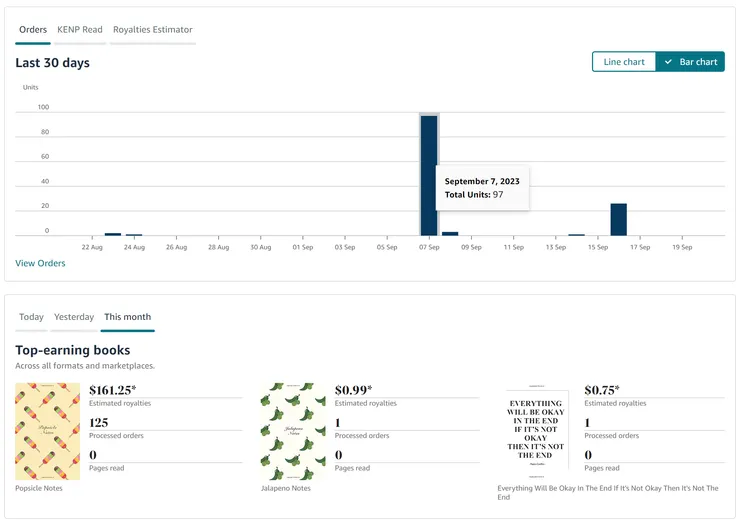Click the Popsicle Notes book cover

coord(47,431)
